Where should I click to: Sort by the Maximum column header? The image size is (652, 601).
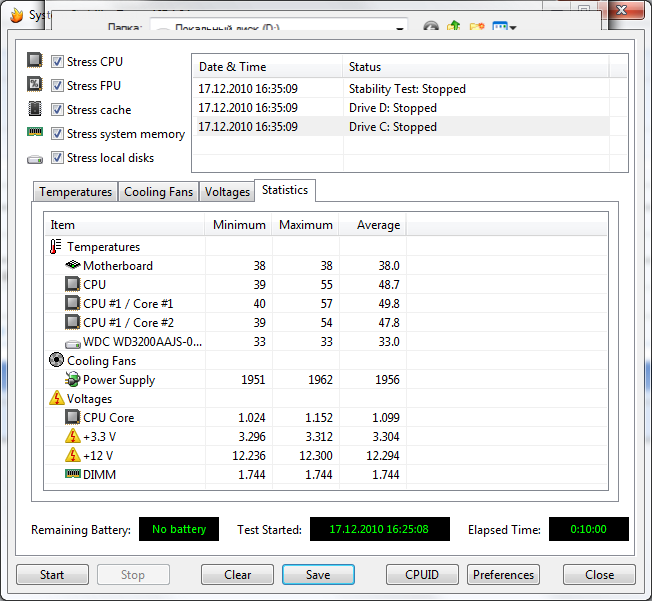click(x=305, y=225)
